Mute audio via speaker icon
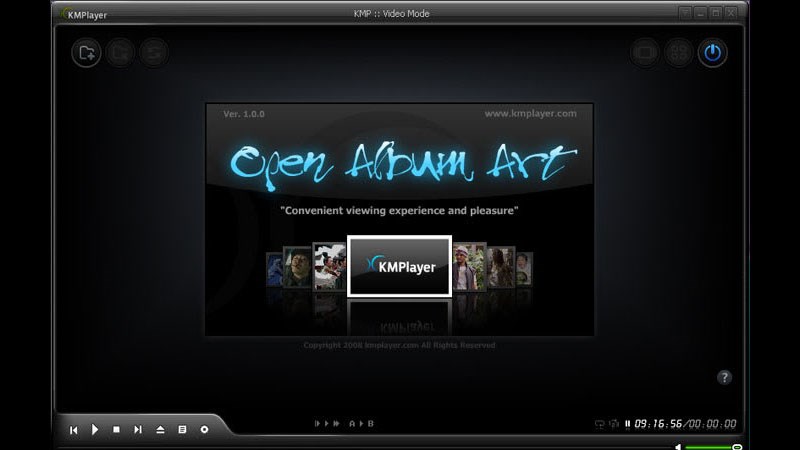This screenshot has height=450, width=800. click(x=678, y=447)
